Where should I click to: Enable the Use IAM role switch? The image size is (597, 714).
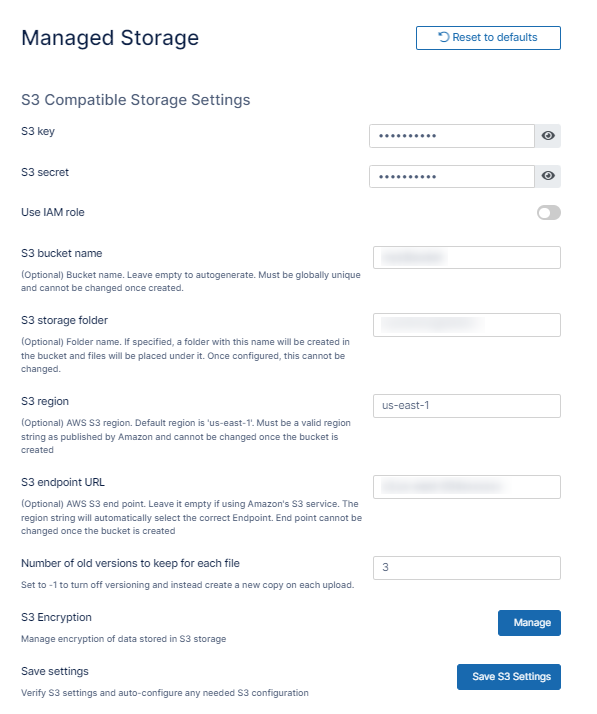click(548, 213)
